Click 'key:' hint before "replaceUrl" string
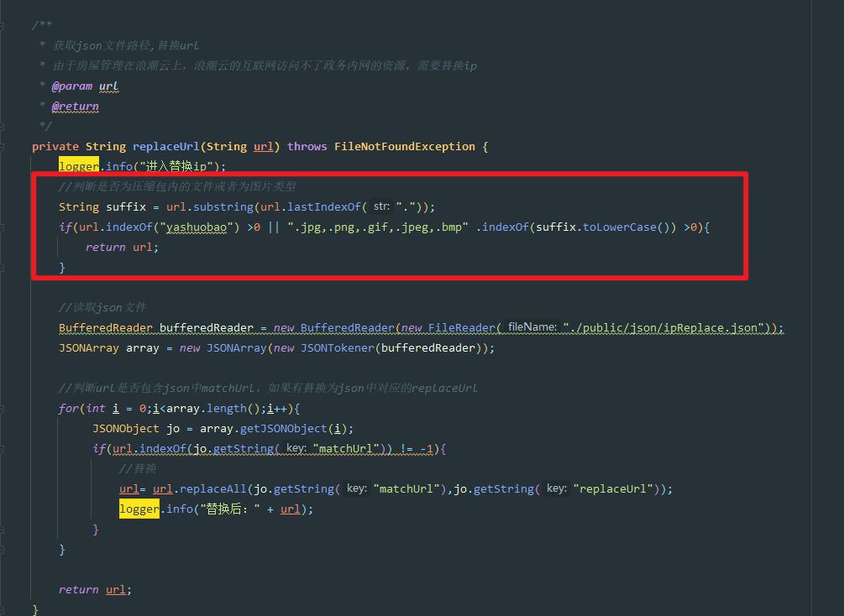The height and width of the screenshot is (616, 844). coord(556,488)
